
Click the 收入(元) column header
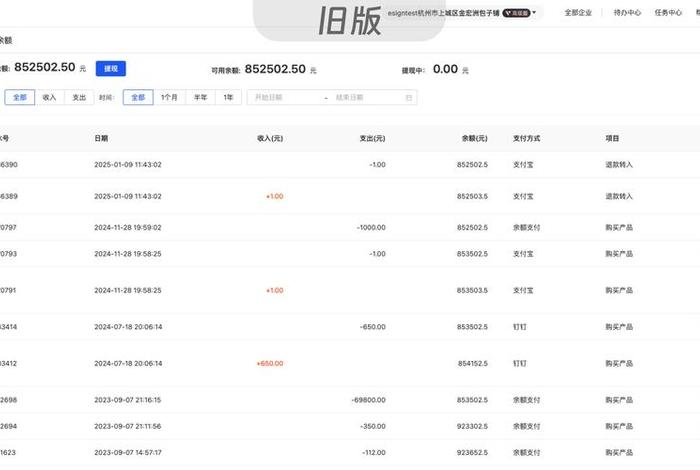tap(270, 138)
